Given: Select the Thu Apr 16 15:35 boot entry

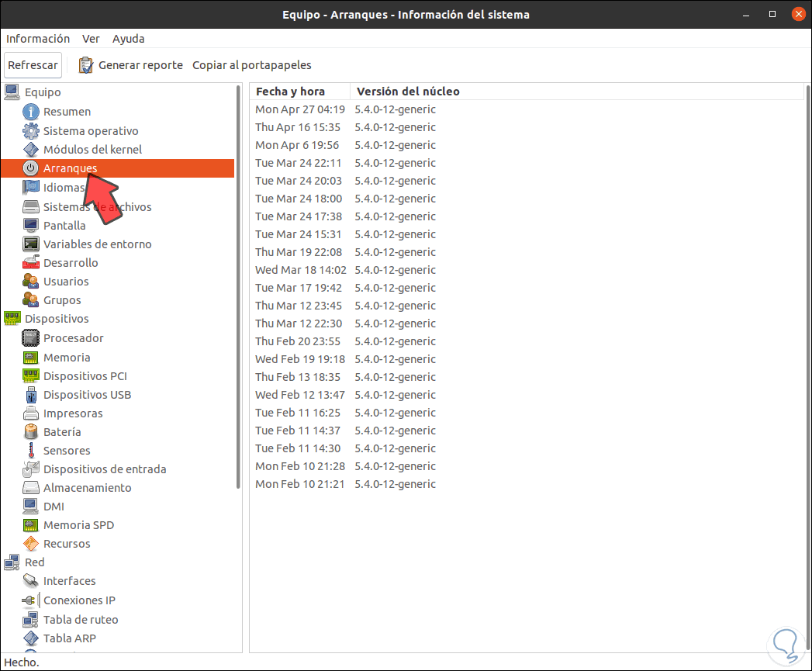Looking at the screenshot, I should [x=527, y=127].
